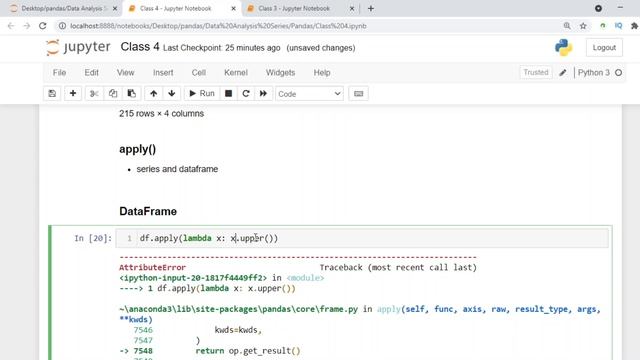Open the Widgets menu
Image resolution: width=640 pixels, height=360 pixels.
280,73
